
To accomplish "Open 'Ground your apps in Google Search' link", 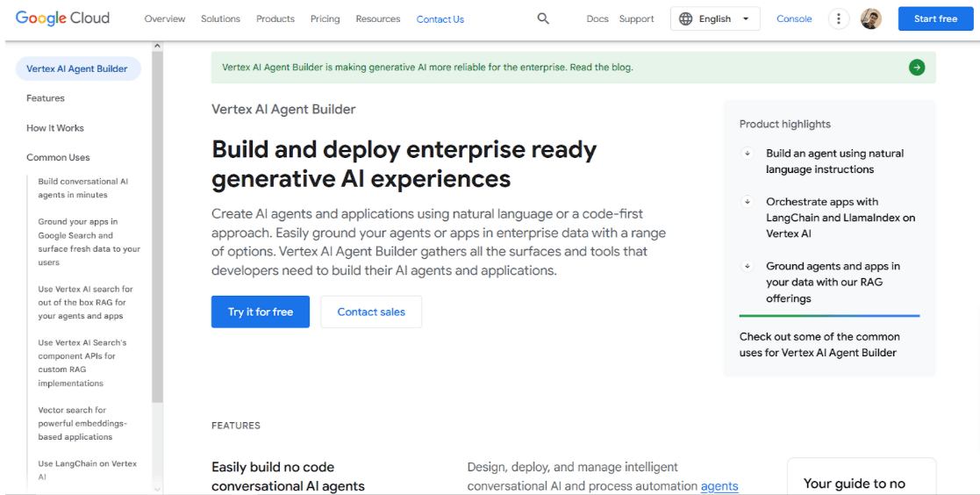I will (x=89, y=242).
